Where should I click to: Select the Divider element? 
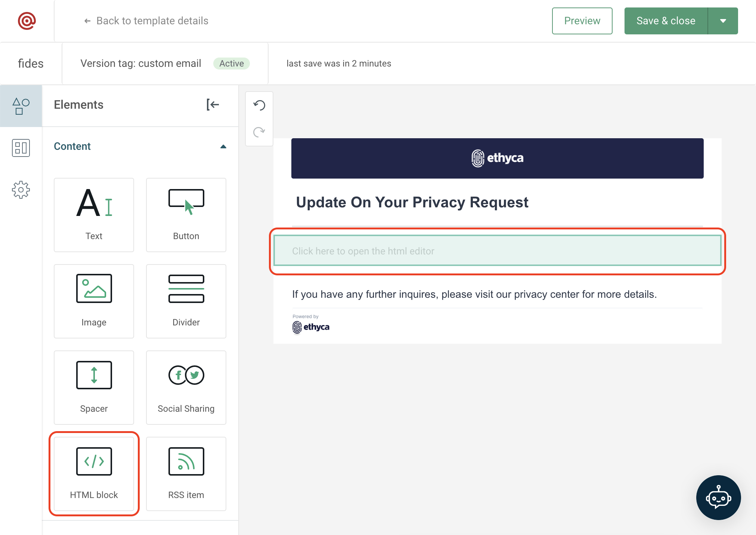[x=186, y=301]
